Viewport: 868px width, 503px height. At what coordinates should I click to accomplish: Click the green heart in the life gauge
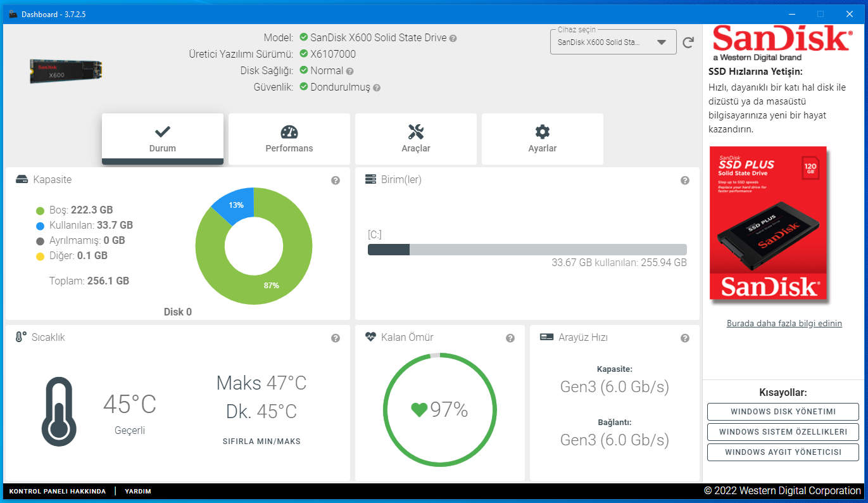[x=419, y=411]
